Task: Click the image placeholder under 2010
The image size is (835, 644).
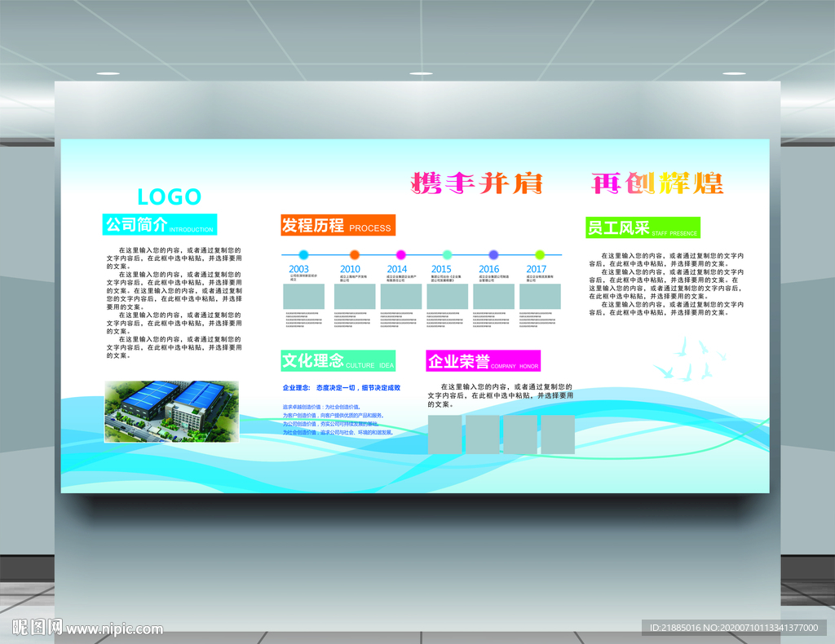Action: click(355, 297)
